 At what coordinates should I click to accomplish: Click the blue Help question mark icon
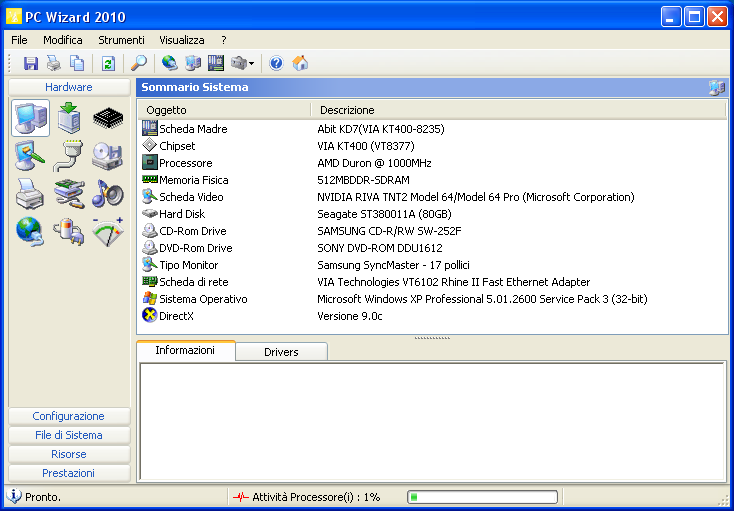point(276,63)
